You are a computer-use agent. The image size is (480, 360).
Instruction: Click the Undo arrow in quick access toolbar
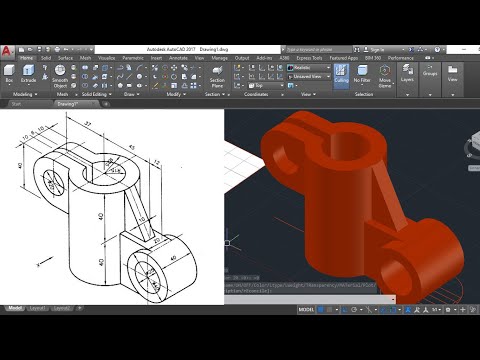coord(66,49)
